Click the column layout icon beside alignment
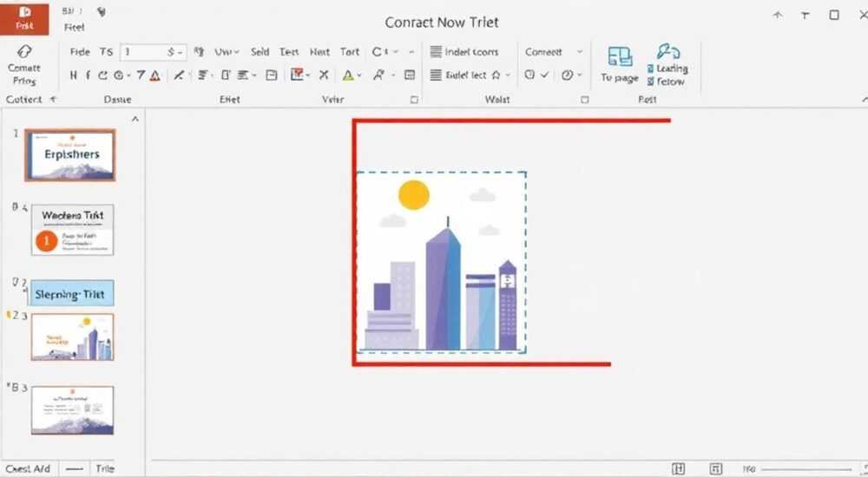The height and width of the screenshot is (477, 868). [226, 75]
